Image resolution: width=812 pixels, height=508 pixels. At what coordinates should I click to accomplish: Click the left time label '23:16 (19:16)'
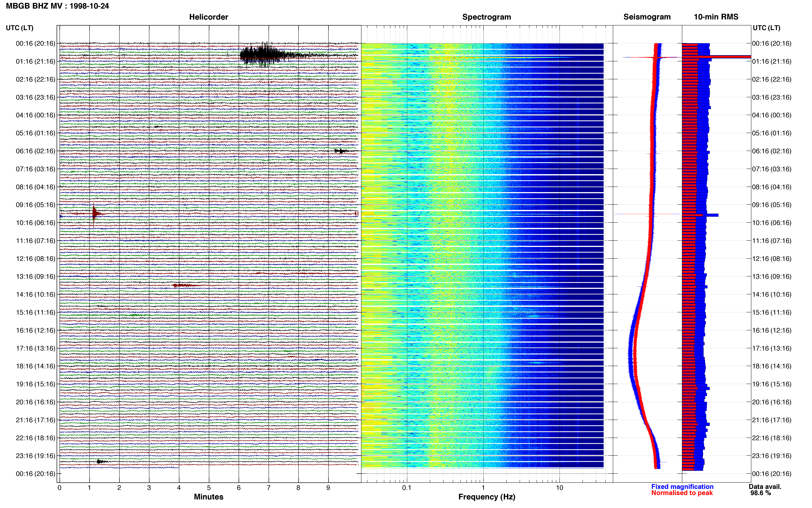tap(36, 456)
